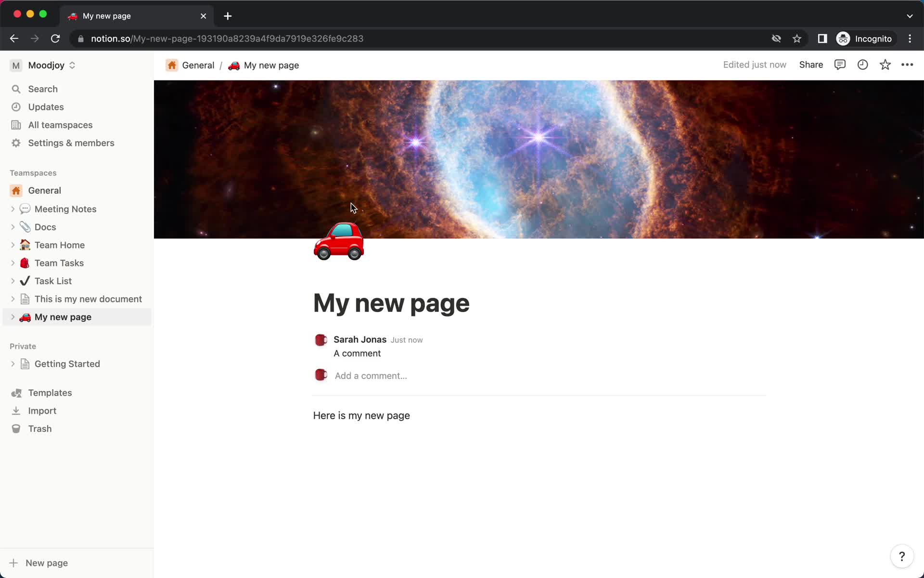Click the Getting Started private page

[66, 364]
